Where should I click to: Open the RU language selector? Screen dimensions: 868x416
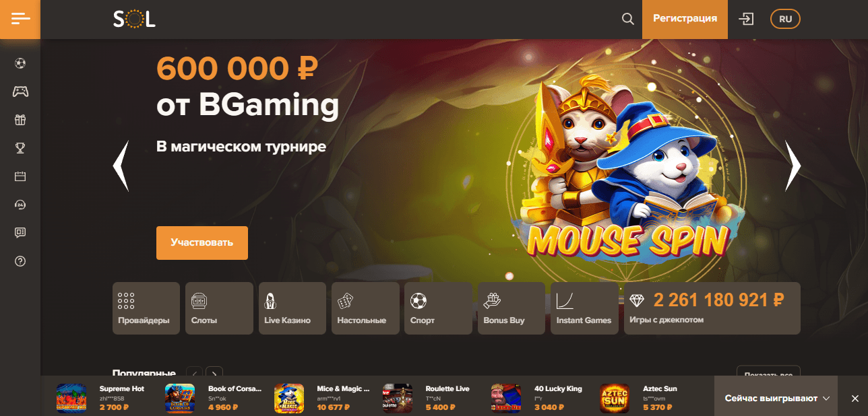pyautogui.click(x=785, y=19)
